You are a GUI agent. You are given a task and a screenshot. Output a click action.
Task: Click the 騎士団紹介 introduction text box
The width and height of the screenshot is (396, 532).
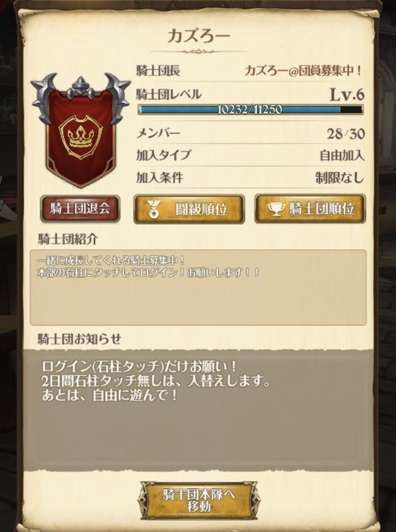tap(199, 287)
